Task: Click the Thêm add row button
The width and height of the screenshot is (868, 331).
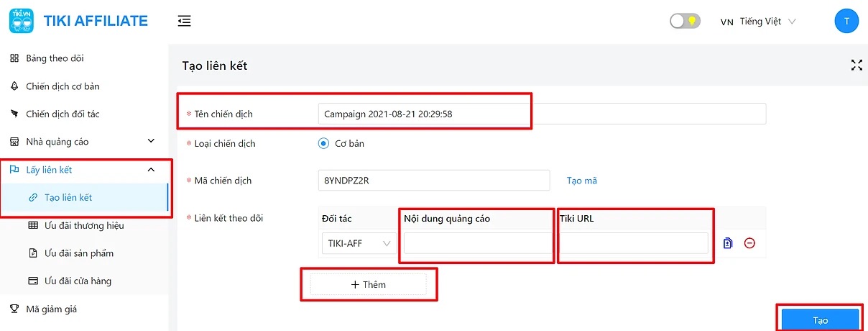Action: 368,284
